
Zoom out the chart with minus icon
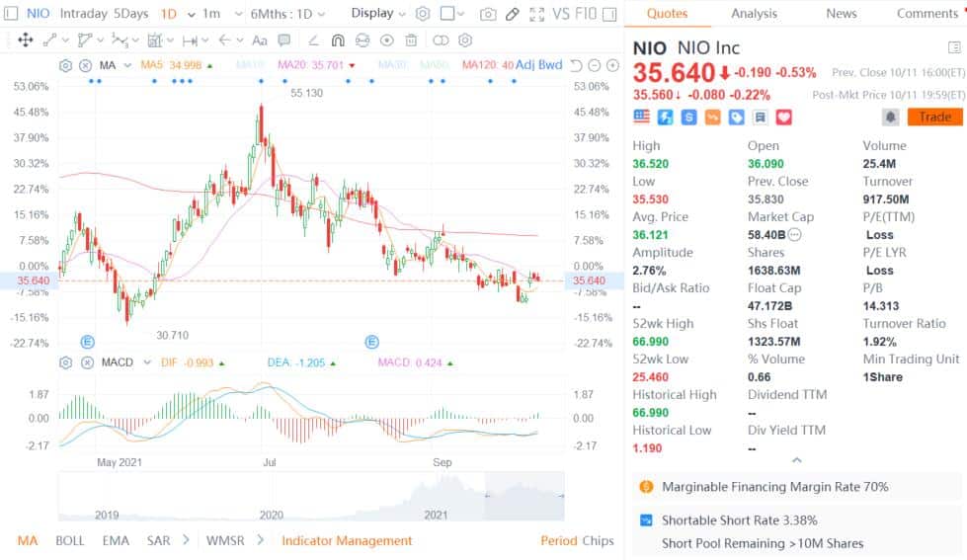(x=594, y=65)
